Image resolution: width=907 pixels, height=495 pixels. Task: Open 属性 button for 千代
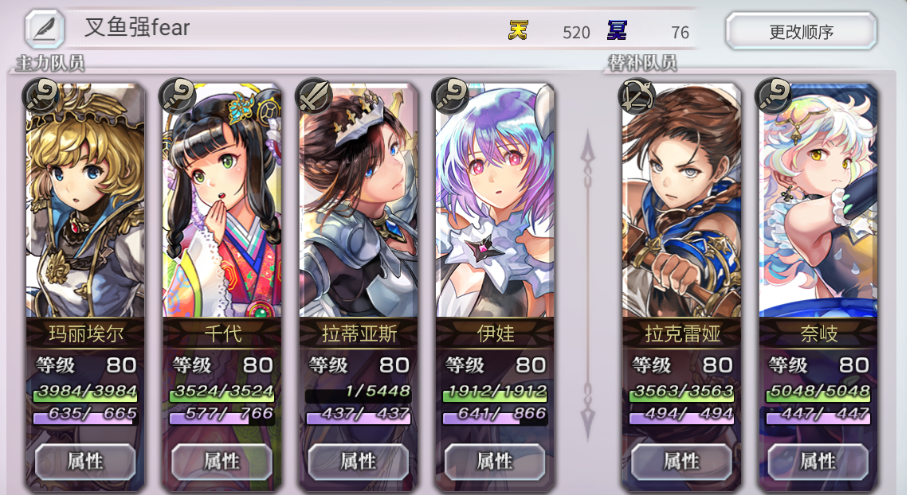coord(222,461)
